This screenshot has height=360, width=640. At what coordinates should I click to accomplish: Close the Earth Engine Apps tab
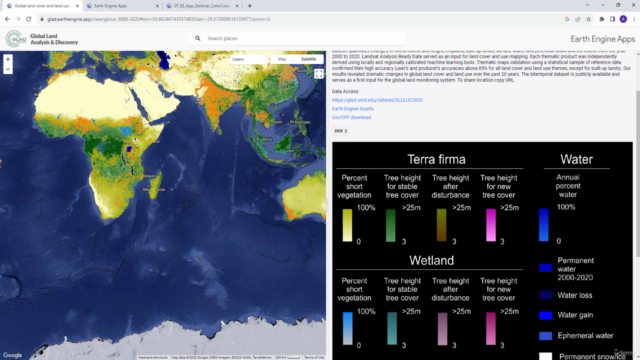157,6
